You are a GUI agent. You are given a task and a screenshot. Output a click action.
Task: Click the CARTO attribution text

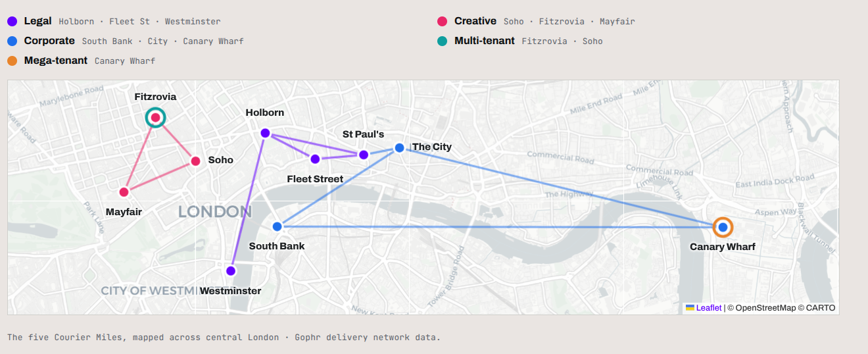point(817,307)
